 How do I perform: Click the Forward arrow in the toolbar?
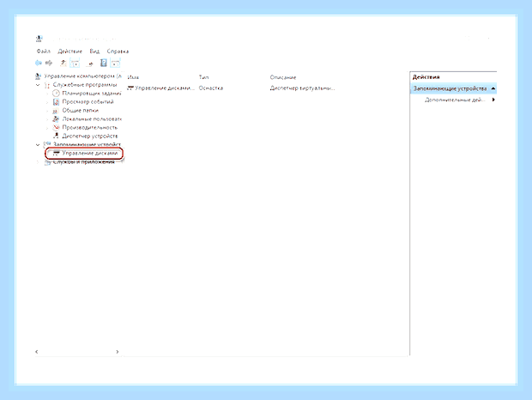pyautogui.click(x=49, y=63)
